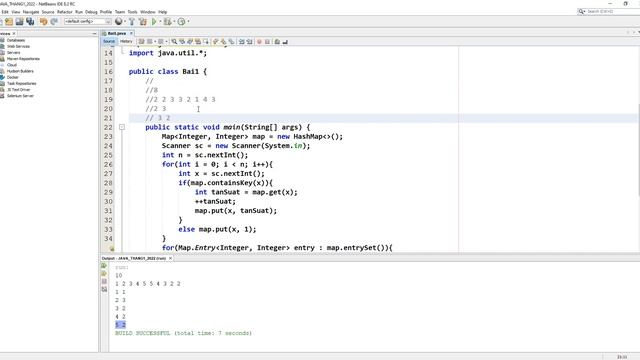
Task: Select Databases node in Services
Action: [16, 40]
